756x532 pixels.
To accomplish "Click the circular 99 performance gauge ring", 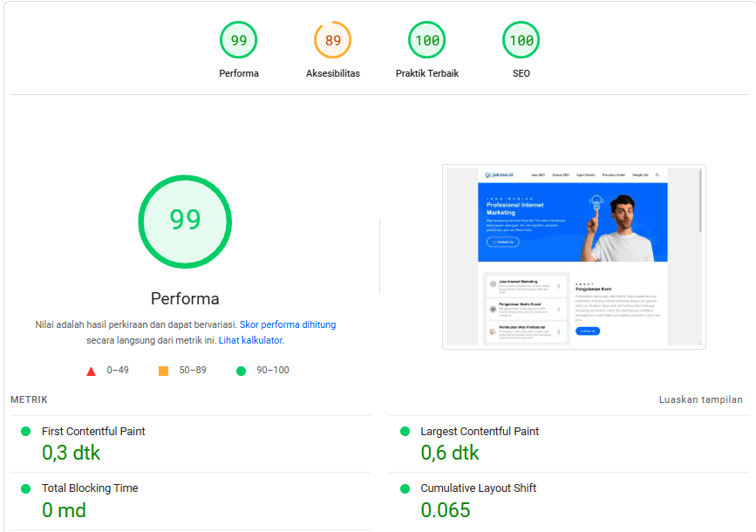I will (x=185, y=222).
